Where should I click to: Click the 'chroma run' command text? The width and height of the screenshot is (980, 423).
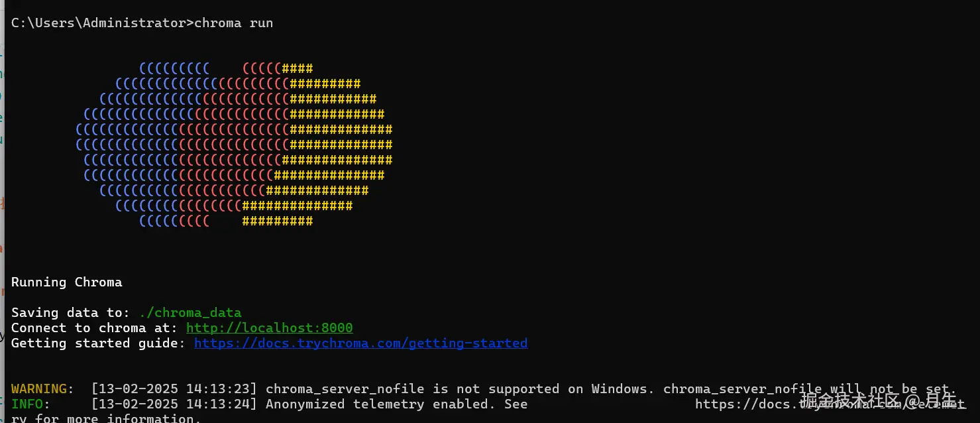(x=233, y=23)
